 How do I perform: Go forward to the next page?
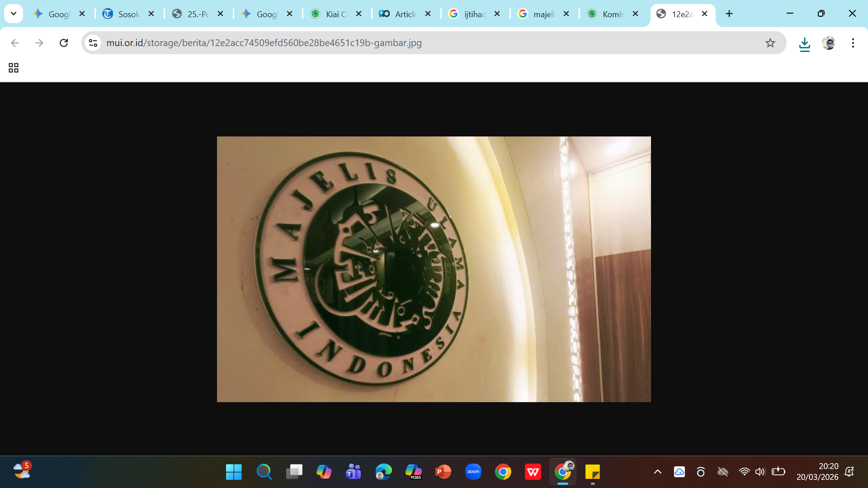pos(39,43)
